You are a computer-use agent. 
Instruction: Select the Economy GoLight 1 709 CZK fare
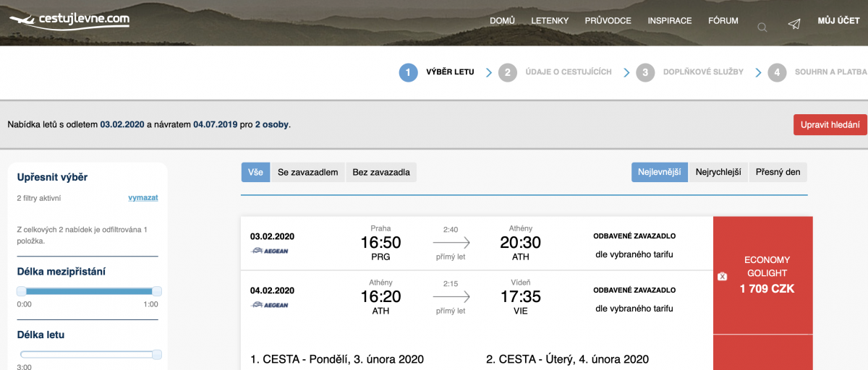pyautogui.click(x=767, y=275)
